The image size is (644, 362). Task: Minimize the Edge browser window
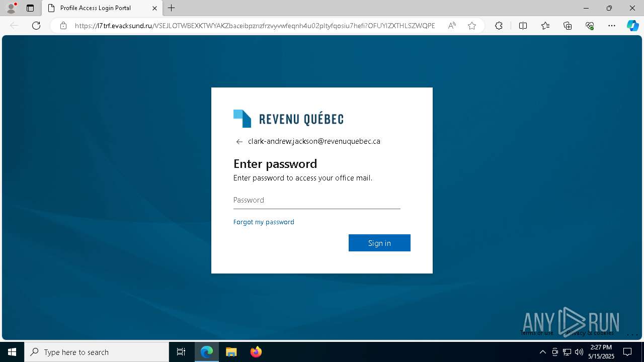coord(586,8)
